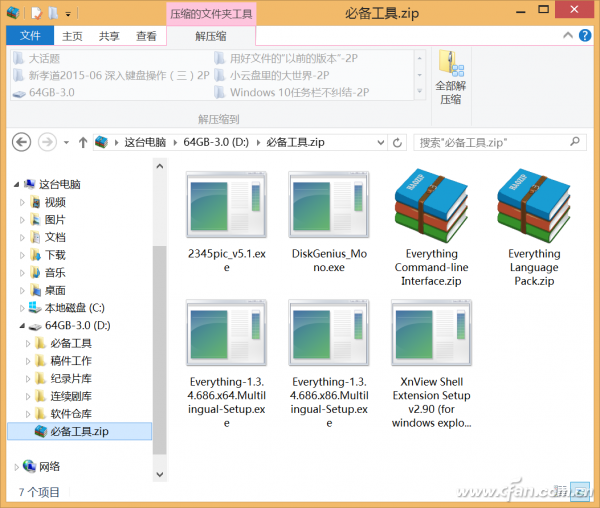Select Everything Language Pack.zip archive icon
This screenshot has height=508, width=600.
[x=534, y=205]
